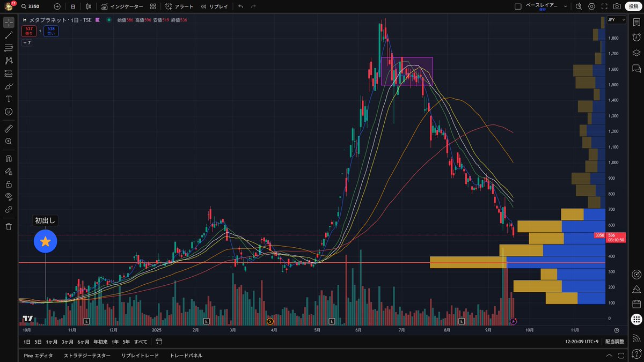The height and width of the screenshot is (362, 644).
Task: Collapse the bottom panel chevron
Action: (609, 356)
